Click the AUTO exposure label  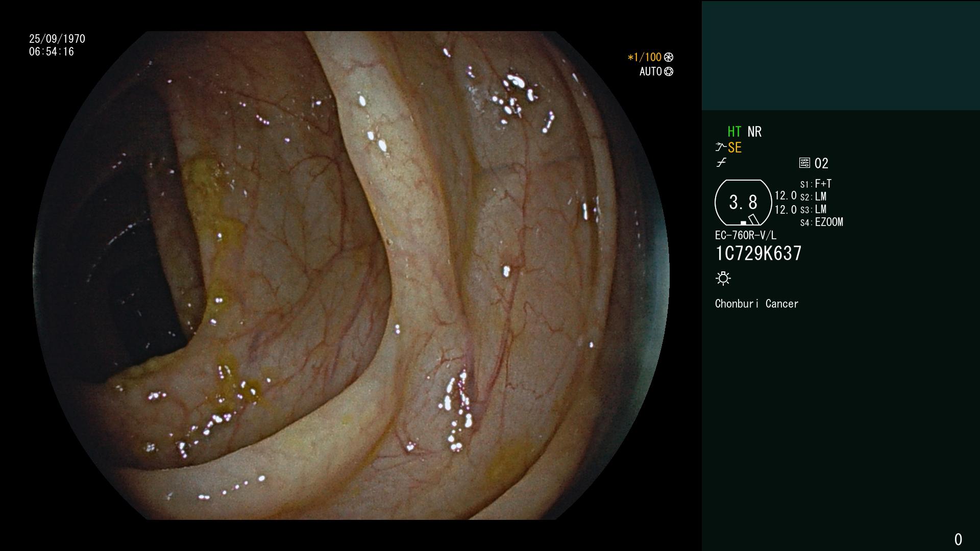651,71
